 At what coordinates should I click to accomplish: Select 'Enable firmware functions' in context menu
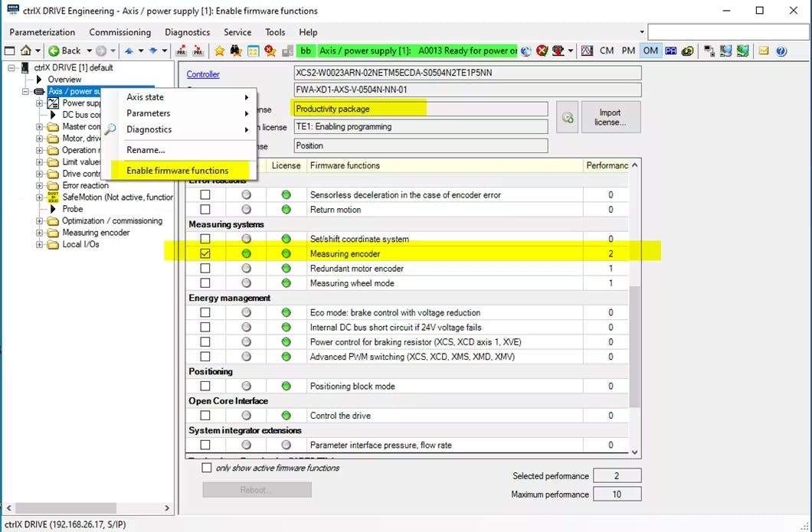(177, 170)
